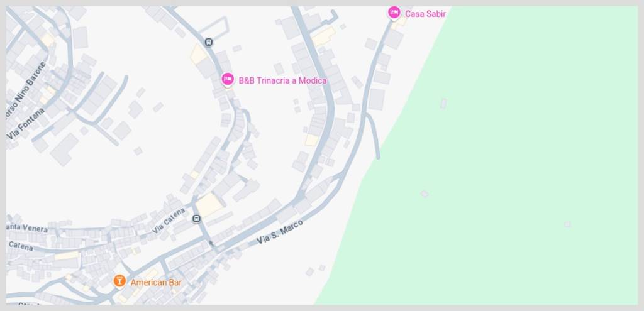Screen dimensions: 644x311
Task: Open the American Bar place label
Action: [156, 283]
